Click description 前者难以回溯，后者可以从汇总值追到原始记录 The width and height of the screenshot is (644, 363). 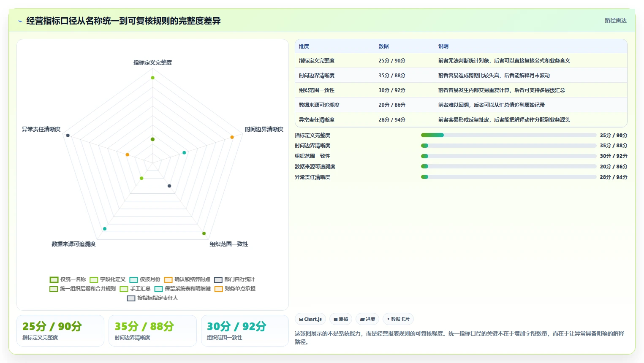tap(491, 105)
